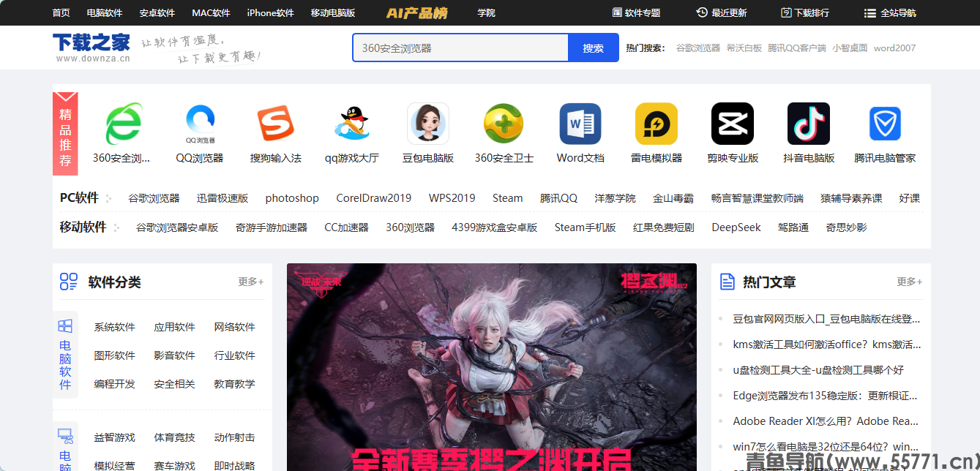Open the 豆包电脑版 avatar icon

428,124
